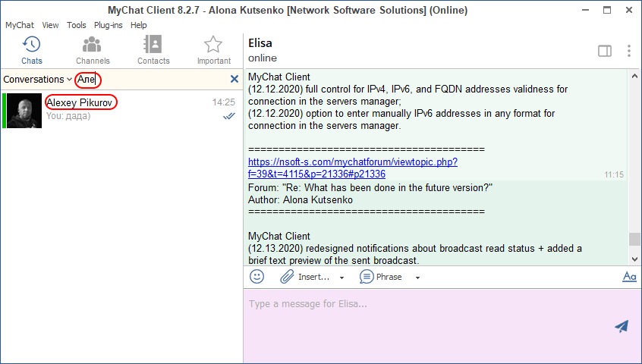642x364 pixels.
Task: Expand the Insert dropdown arrow
Action: point(341,278)
